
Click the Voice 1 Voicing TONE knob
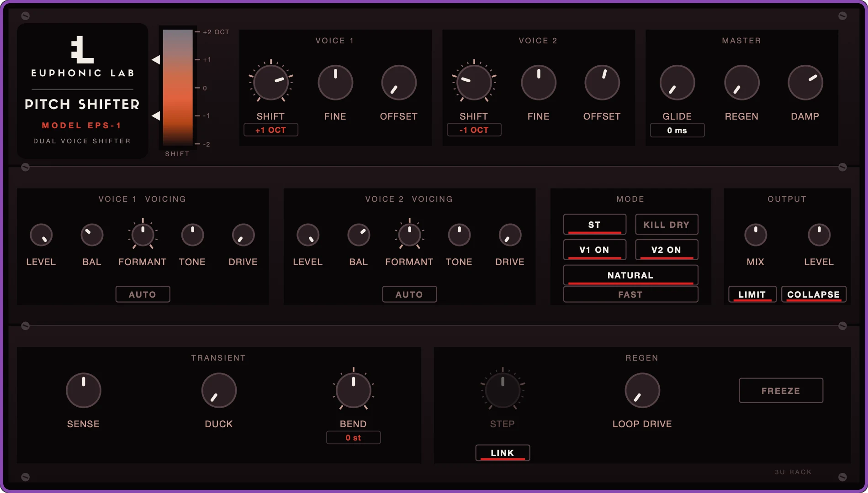192,235
